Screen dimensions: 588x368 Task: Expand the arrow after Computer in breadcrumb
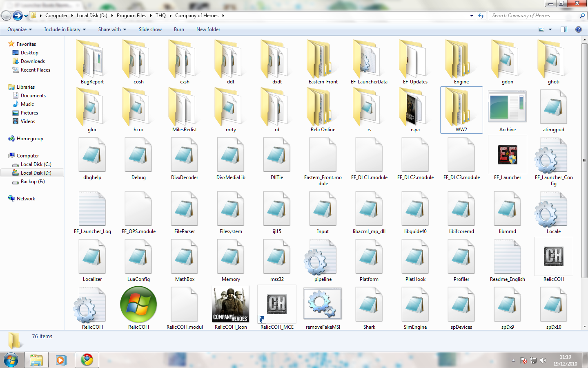click(72, 16)
